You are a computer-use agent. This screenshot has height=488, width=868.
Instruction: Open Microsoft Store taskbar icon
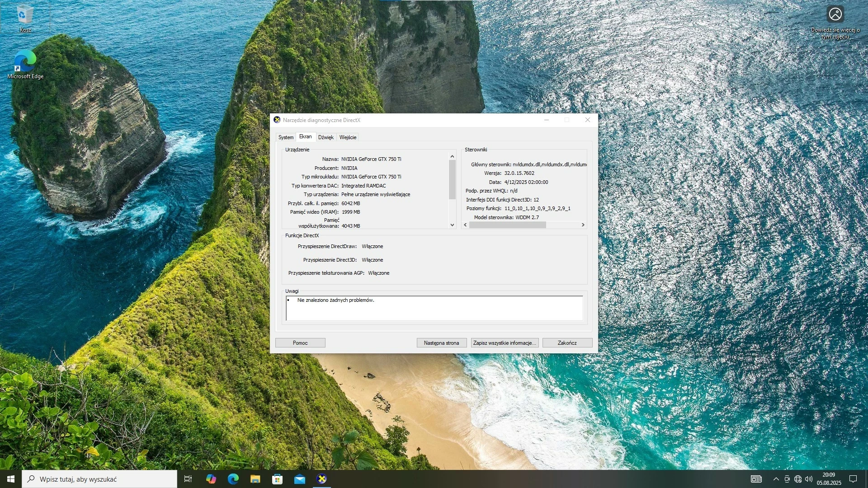pos(277,479)
